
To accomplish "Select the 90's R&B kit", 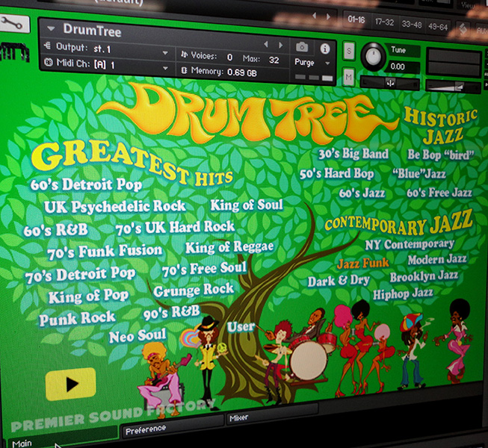I will click(x=171, y=312).
